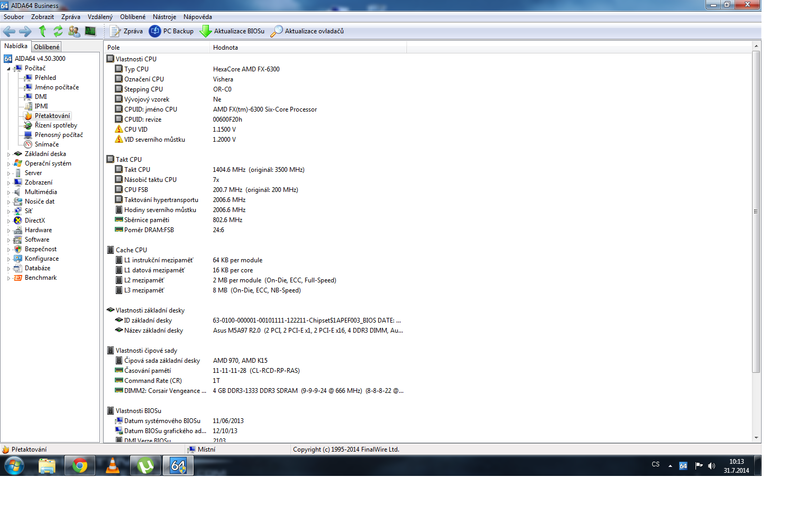Switch to the Oblíbené tab
This screenshot has width=806, height=532.
click(x=47, y=47)
